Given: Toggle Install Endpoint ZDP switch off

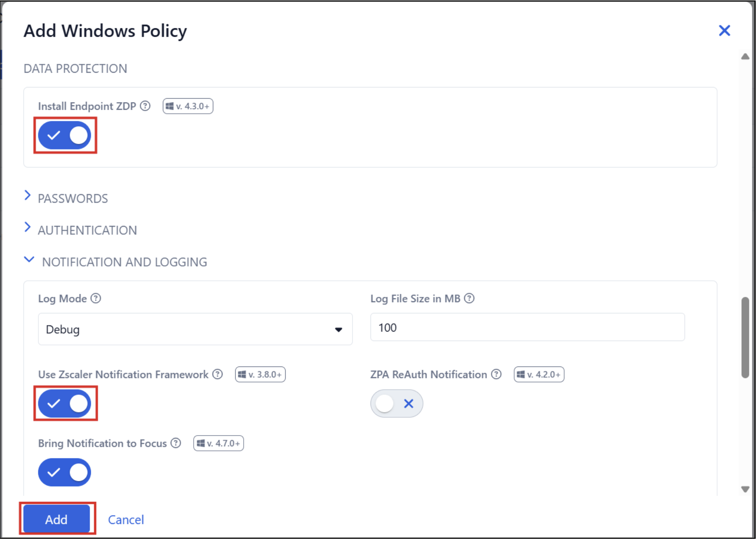Looking at the screenshot, I should pos(65,135).
